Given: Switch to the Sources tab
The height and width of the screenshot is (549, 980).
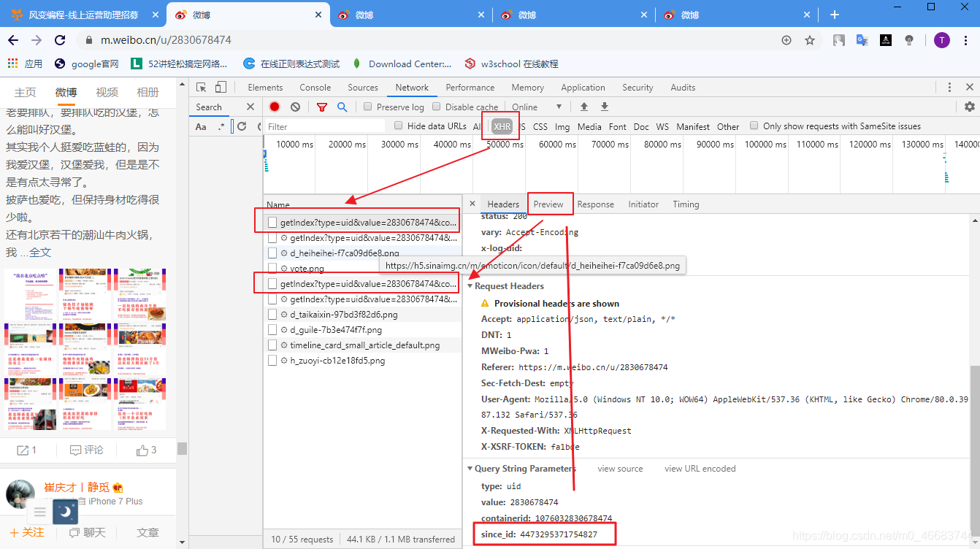Looking at the screenshot, I should 363,88.
